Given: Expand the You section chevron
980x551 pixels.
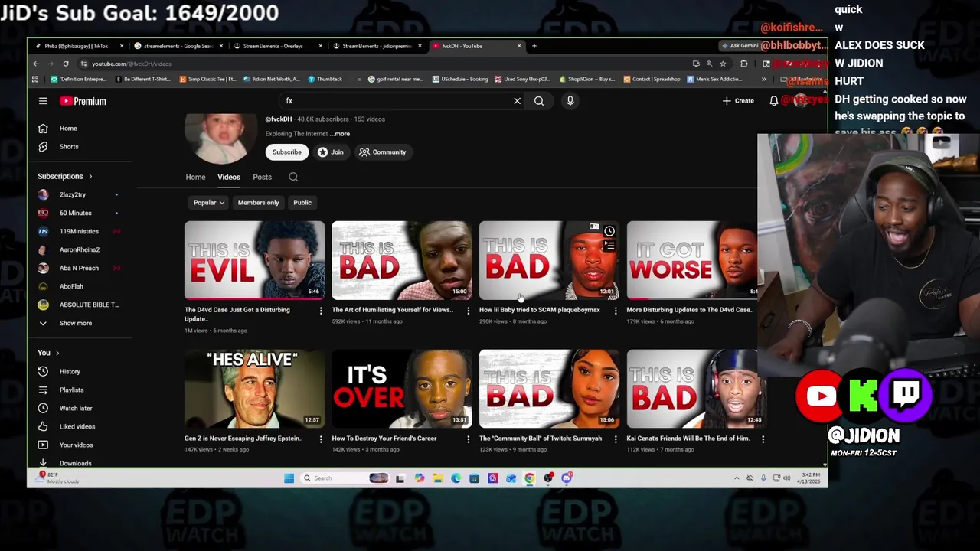Looking at the screenshot, I should point(57,354).
